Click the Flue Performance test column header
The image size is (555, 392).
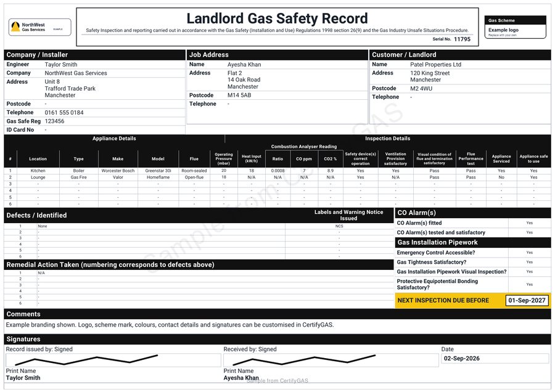[x=471, y=159]
